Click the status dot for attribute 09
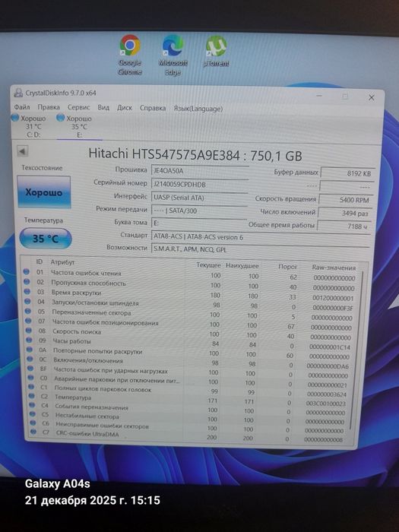The height and width of the screenshot is (532, 399). [x=30, y=340]
